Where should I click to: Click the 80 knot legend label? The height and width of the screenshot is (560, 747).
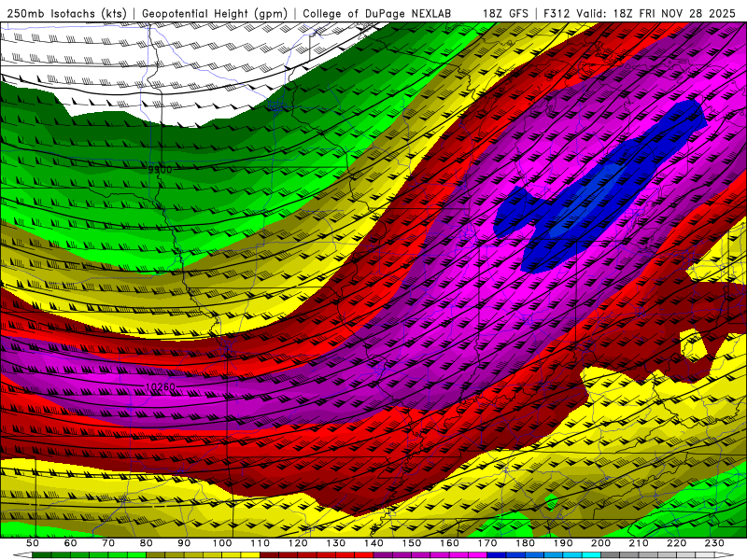point(147,543)
